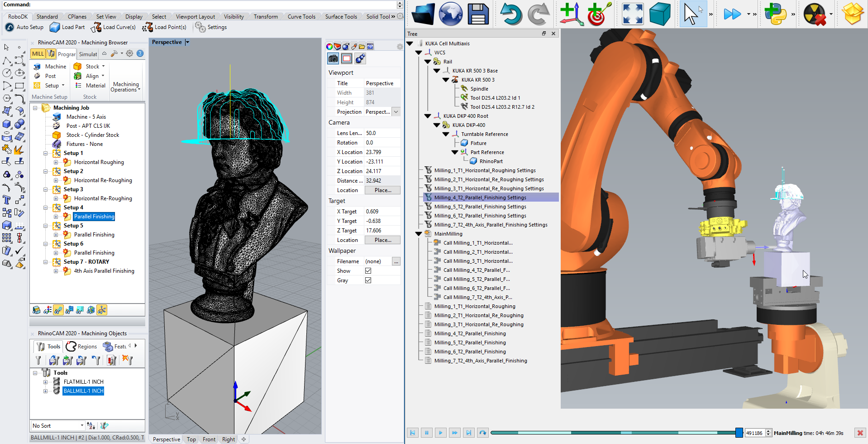This screenshot has height=444, width=868.
Task: Uncheck the wallpaper Show checkbox
Action: pos(368,270)
